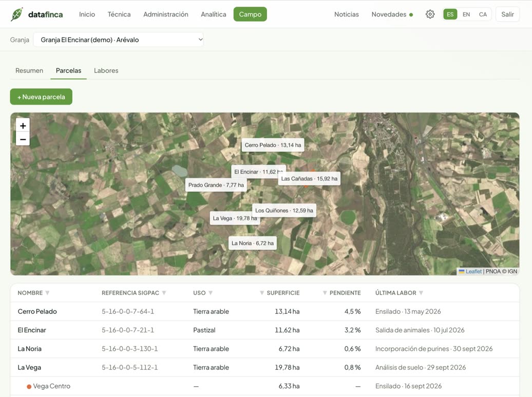Viewport: 532px width, 397px height.
Task: Sort by Uso column arrow
Action: 211,293
